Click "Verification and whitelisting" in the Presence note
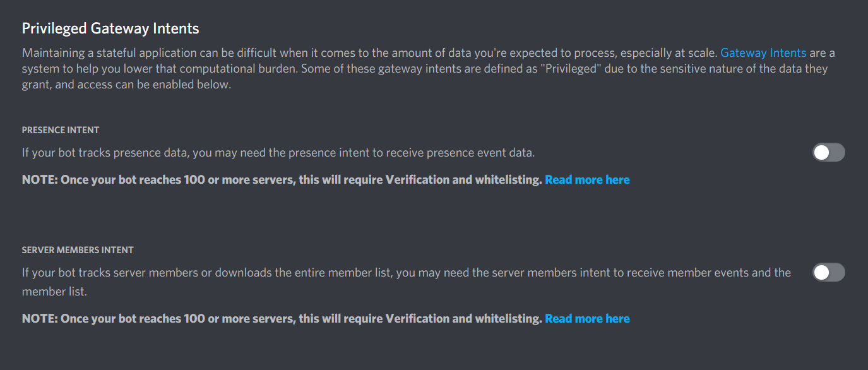Image resolution: width=868 pixels, height=370 pixels. pos(463,180)
